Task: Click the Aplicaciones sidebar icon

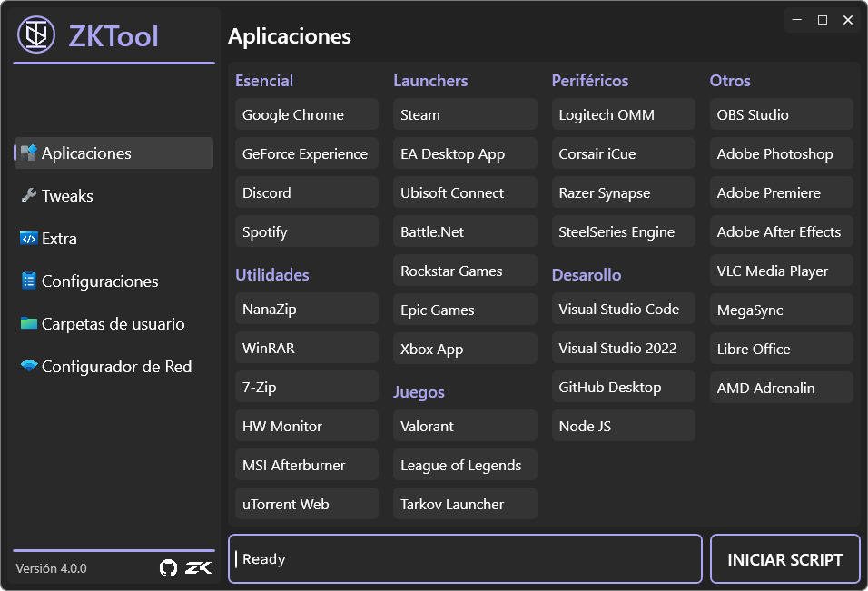Action: 28,153
